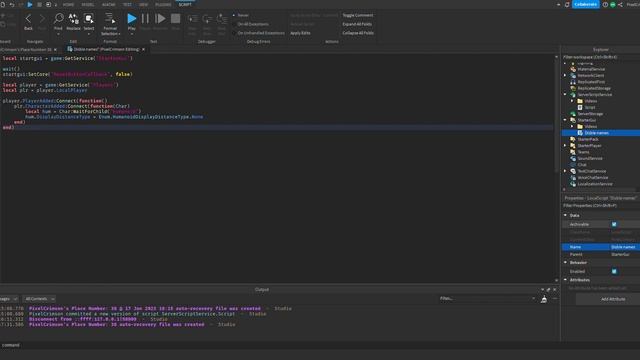
Task: Click the VoiceChatService icon in Explorer
Action: tap(573, 178)
